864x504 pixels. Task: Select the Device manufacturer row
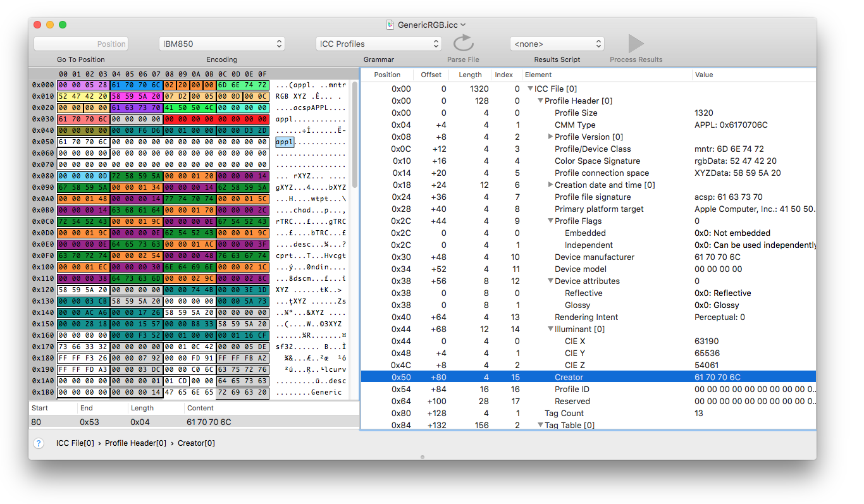click(588, 257)
